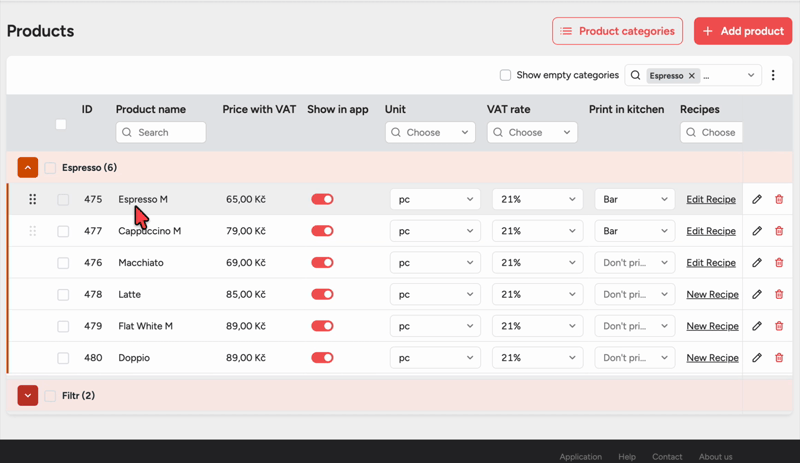Click product name Flat White M
Image resolution: width=800 pixels, height=463 pixels.
145,326
